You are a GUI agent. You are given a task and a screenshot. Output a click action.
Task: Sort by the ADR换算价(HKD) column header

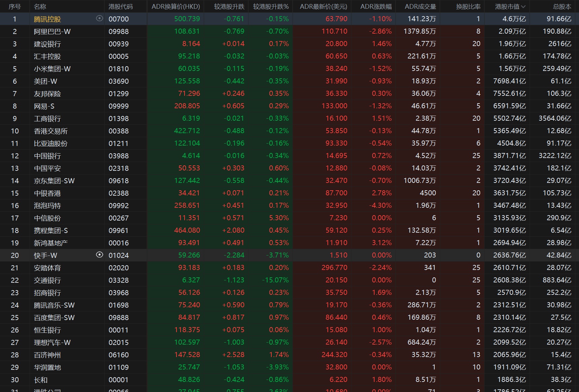(x=176, y=7)
